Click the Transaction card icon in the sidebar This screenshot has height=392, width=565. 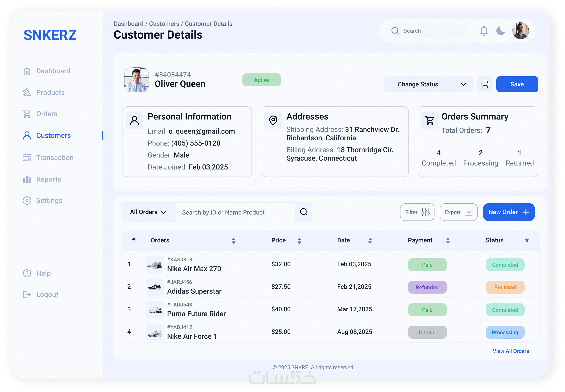(27, 157)
